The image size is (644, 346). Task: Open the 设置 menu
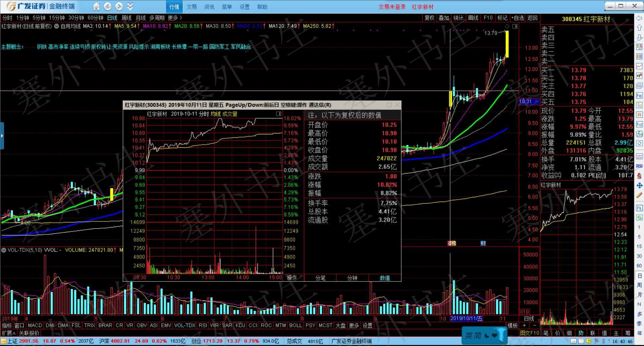pos(244,7)
